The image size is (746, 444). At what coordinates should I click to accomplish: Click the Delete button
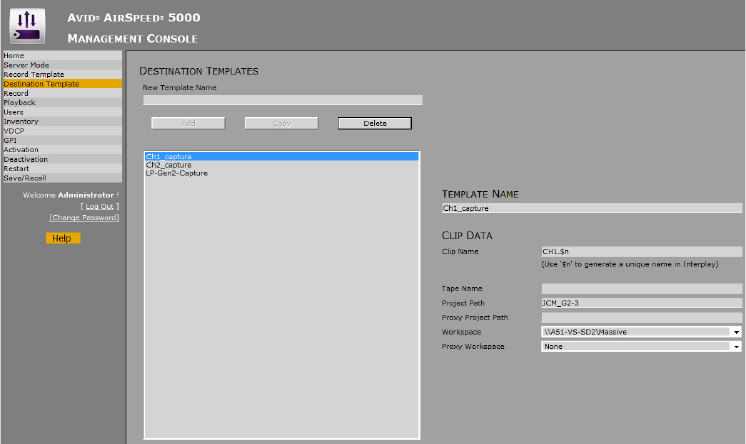tap(375, 123)
